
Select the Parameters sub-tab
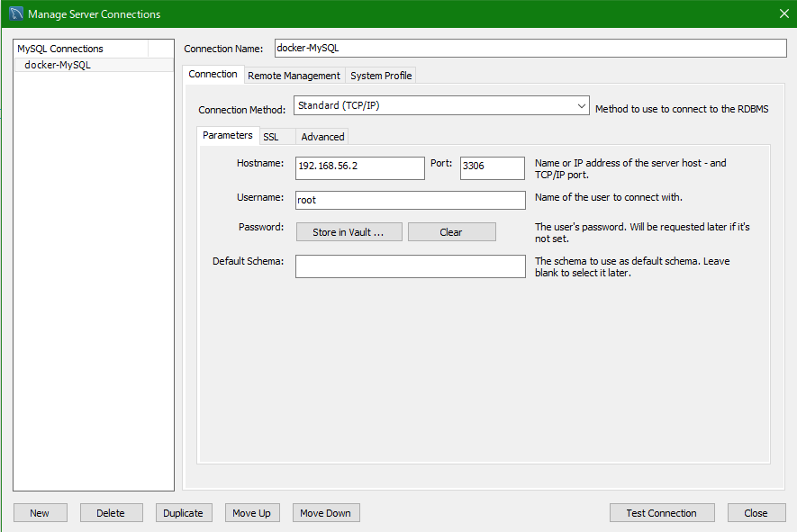pos(228,135)
